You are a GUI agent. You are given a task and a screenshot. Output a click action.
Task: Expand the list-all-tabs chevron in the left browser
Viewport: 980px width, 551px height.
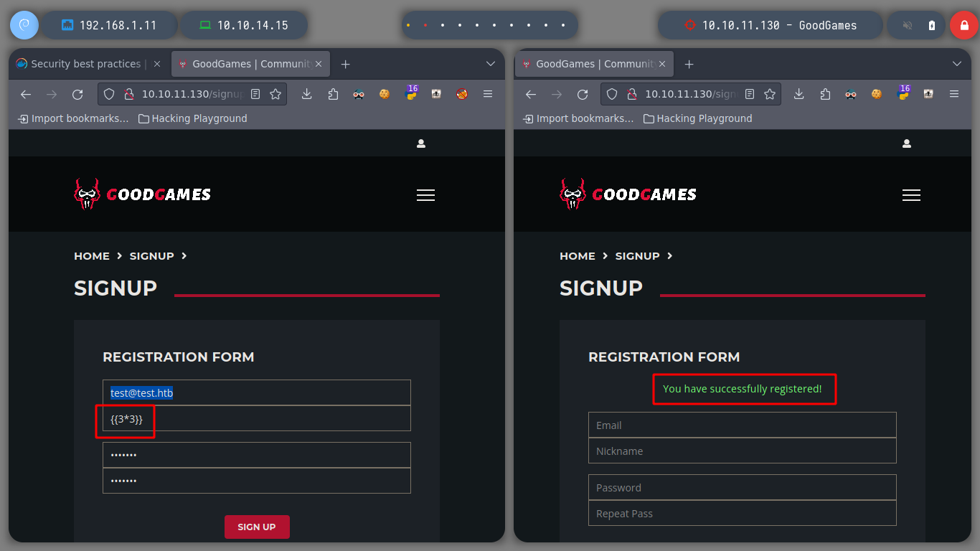pyautogui.click(x=491, y=64)
